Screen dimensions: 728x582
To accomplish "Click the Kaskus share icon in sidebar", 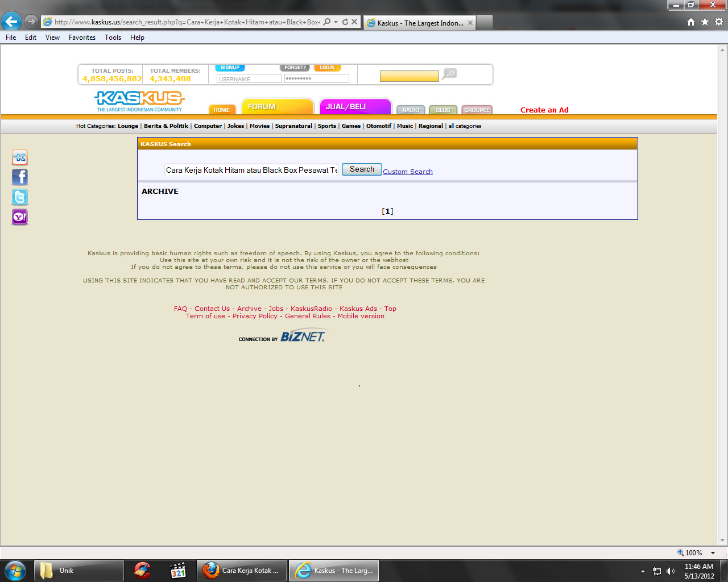I will 20,157.
